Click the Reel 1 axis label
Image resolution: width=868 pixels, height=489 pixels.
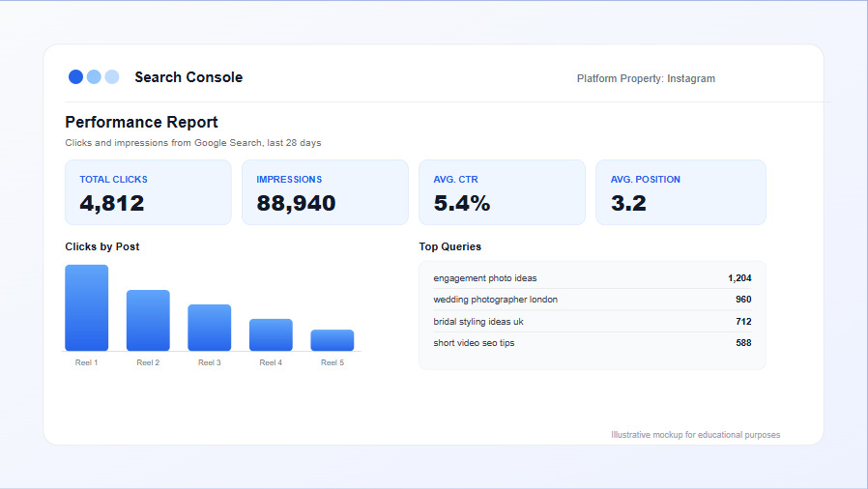coord(86,362)
